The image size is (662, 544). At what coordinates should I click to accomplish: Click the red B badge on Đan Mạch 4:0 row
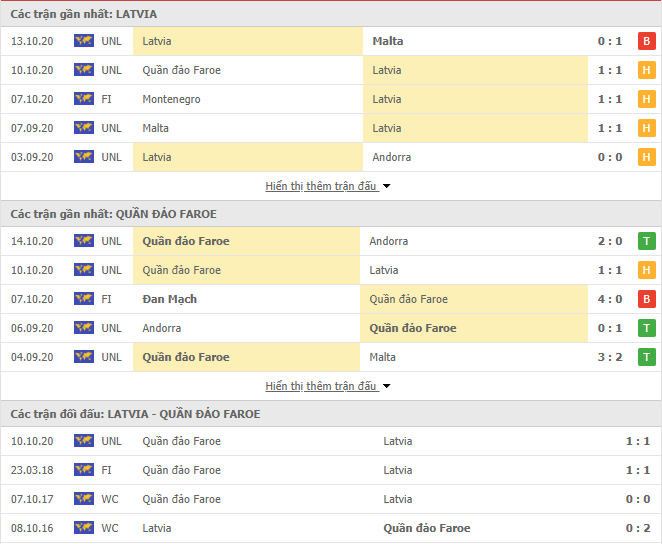(x=646, y=299)
